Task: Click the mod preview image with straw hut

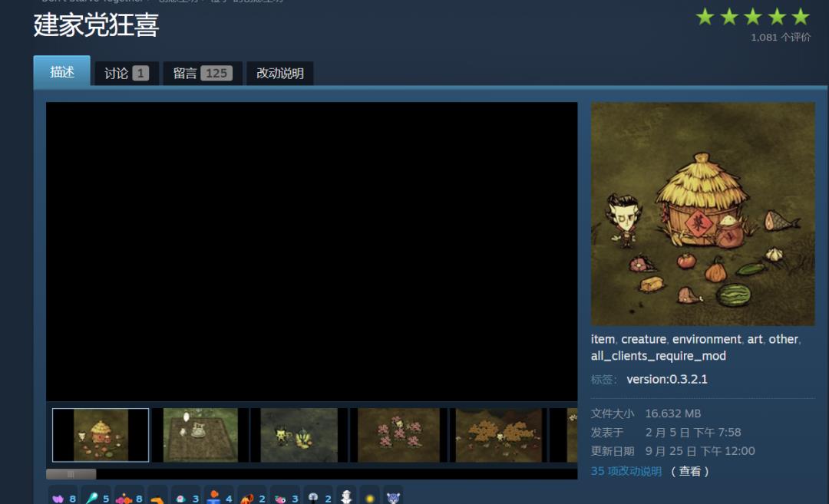Action: [702, 214]
